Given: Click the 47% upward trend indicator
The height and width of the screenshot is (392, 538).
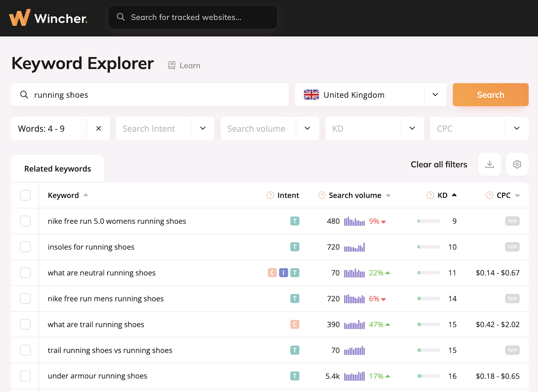Looking at the screenshot, I should [379, 324].
